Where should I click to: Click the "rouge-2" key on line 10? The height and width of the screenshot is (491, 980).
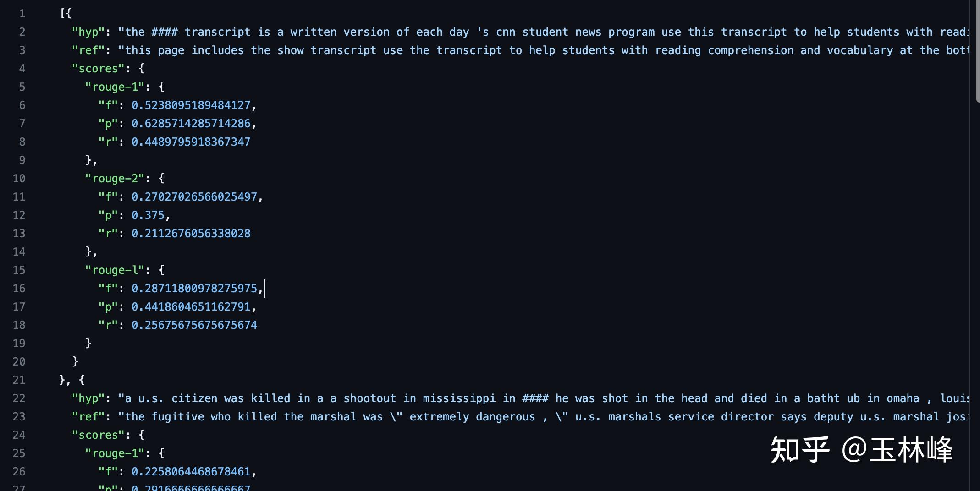click(115, 179)
